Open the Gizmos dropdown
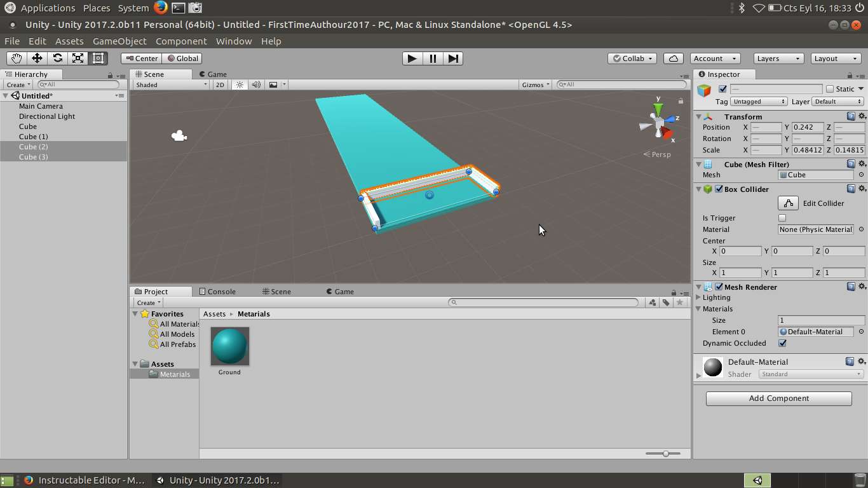Image resolution: width=868 pixels, height=488 pixels. click(x=536, y=85)
